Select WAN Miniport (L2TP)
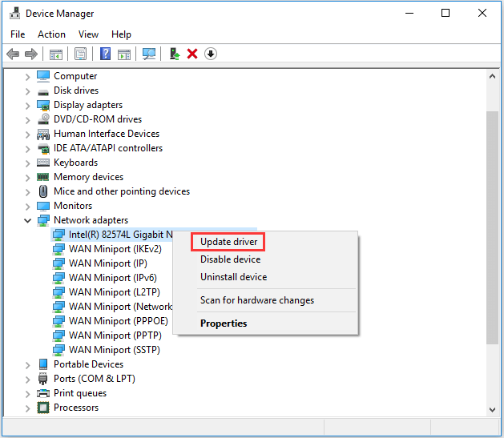The width and height of the screenshot is (504, 438). 115,292
